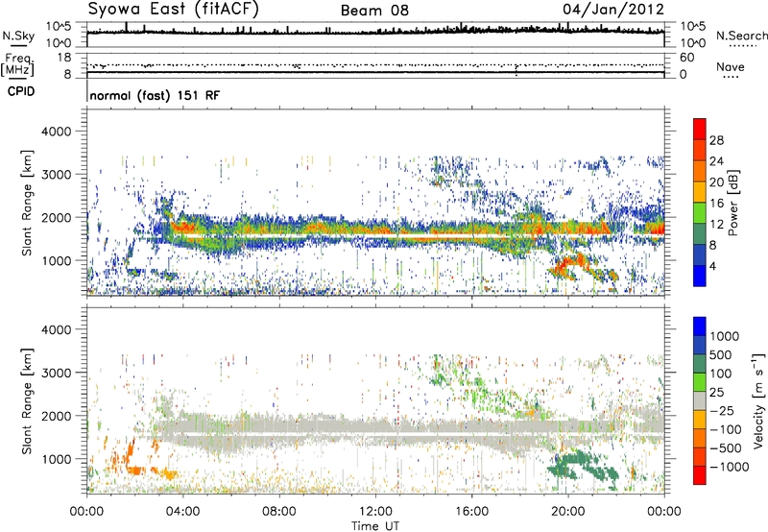Image resolution: width=768 pixels, height=532 pixels.
Task: Click the 'CPID' label
Action: point(21,91)
